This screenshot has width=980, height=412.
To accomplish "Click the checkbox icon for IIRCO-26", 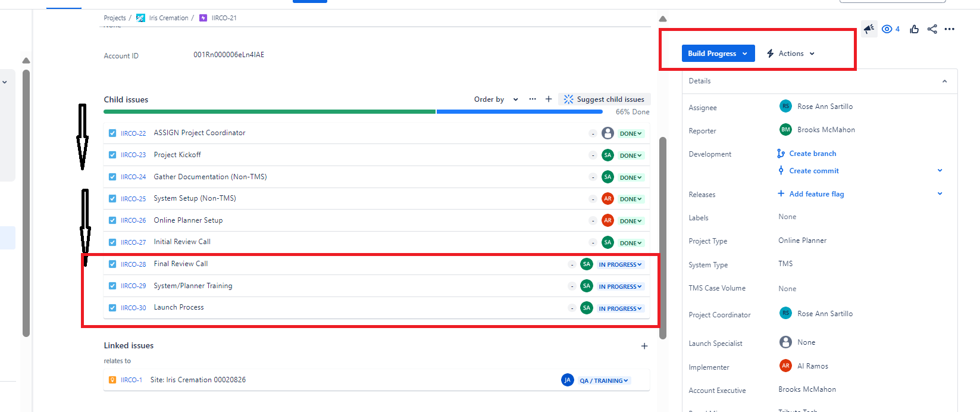I will (x=112, y=220).
